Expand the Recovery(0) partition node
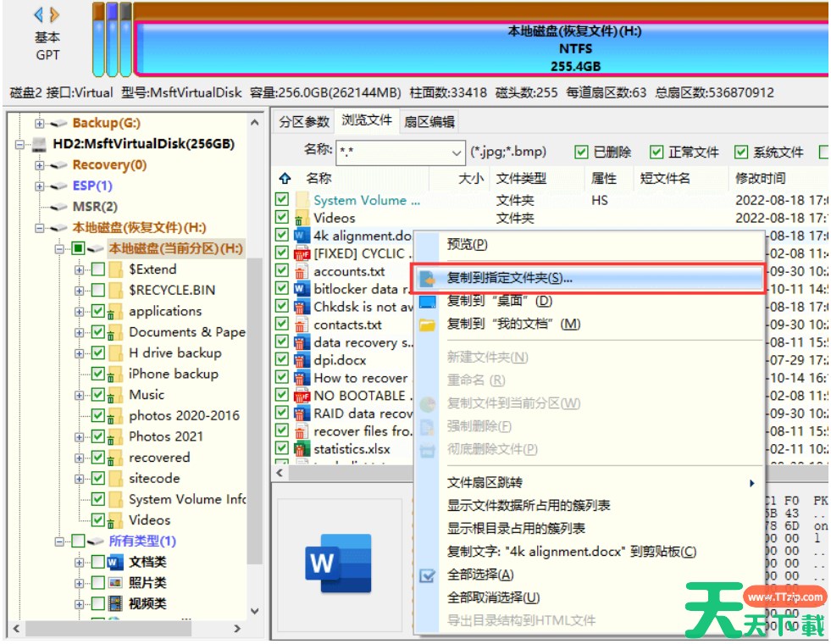Viewport: 831px width, 644px height. [x=39, y=165]
